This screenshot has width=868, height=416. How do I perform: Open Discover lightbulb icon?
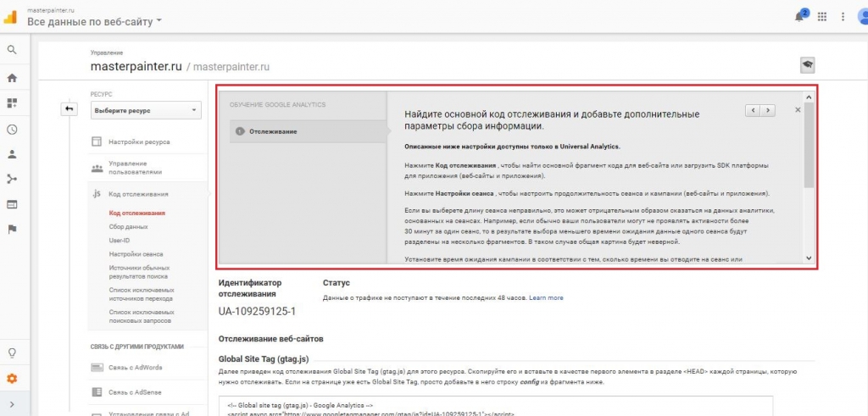click(12, 353)
